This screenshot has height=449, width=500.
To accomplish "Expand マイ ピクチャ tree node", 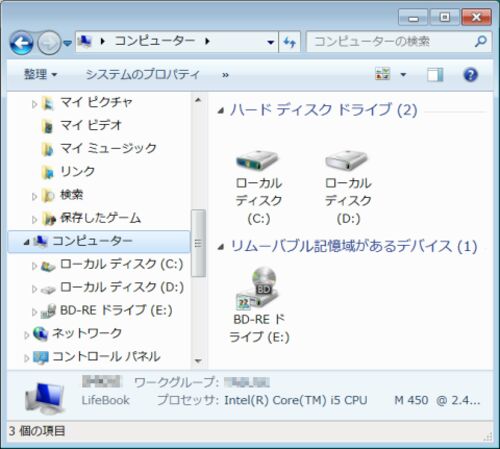I will point(34,104).
